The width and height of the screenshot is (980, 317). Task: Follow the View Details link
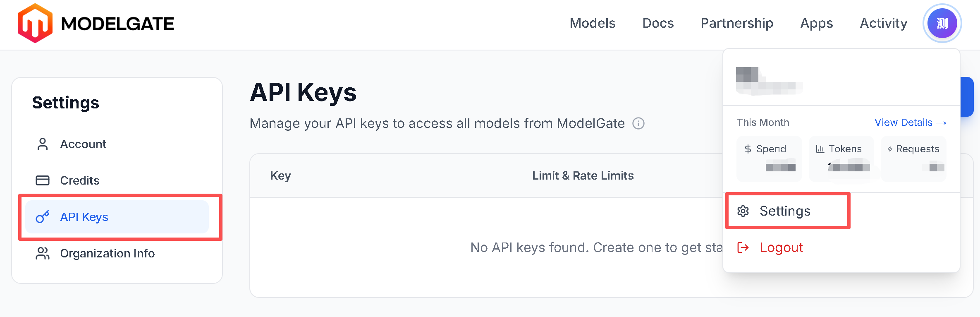910,122
